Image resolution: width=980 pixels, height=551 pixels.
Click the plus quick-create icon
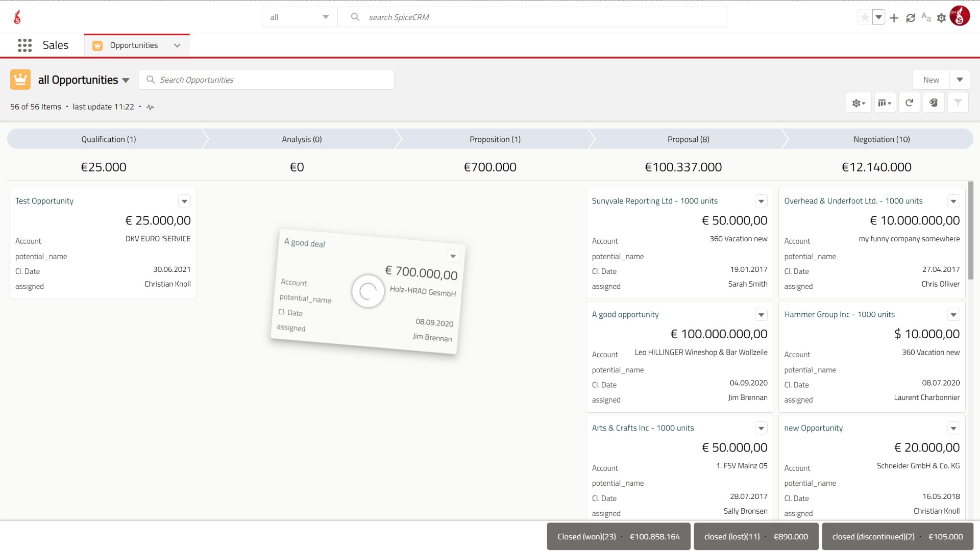pos(894,18)
